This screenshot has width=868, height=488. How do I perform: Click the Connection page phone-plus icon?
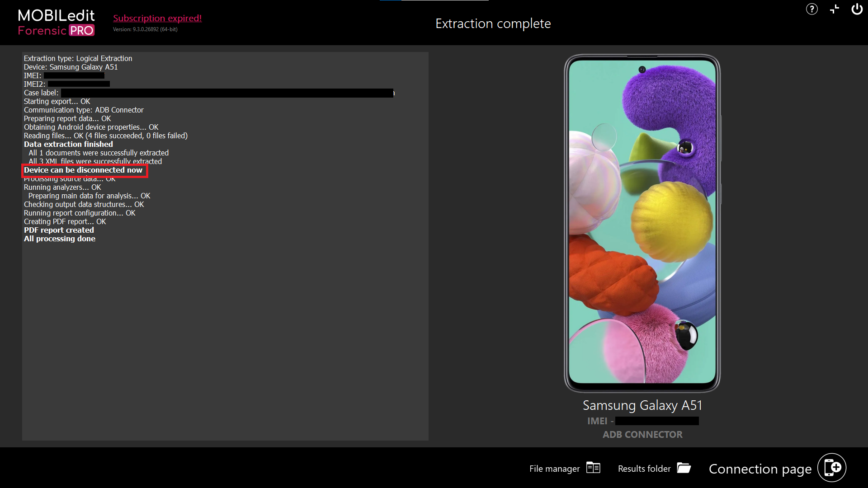[x=832, y=468]
